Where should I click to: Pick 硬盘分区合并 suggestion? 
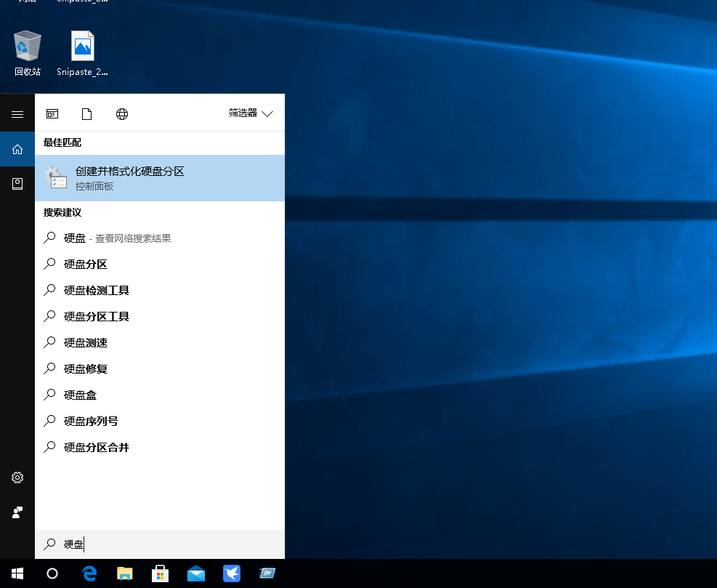97,448
